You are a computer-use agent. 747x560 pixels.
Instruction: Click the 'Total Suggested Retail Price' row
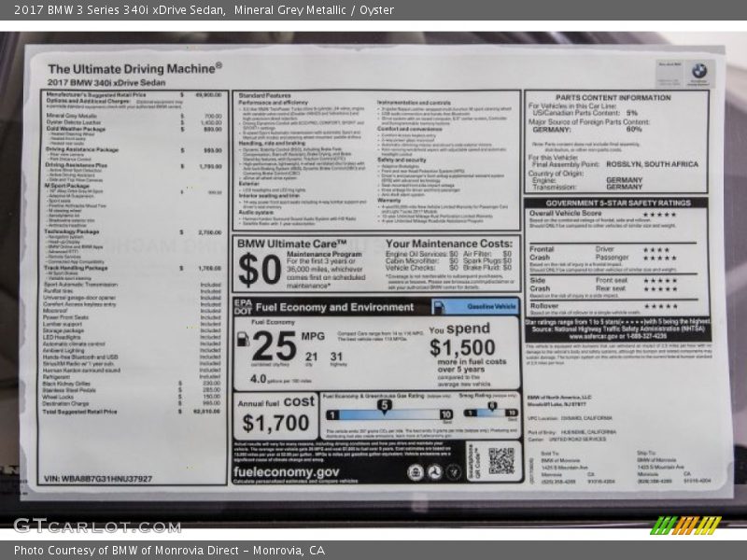click(132, 412)
